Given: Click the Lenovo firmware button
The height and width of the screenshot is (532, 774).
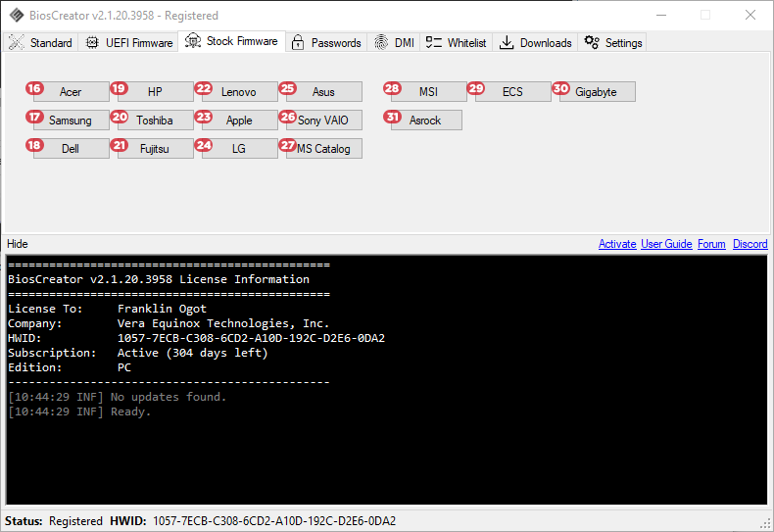Looking at the screenshot, I should [x=239, y=92].
